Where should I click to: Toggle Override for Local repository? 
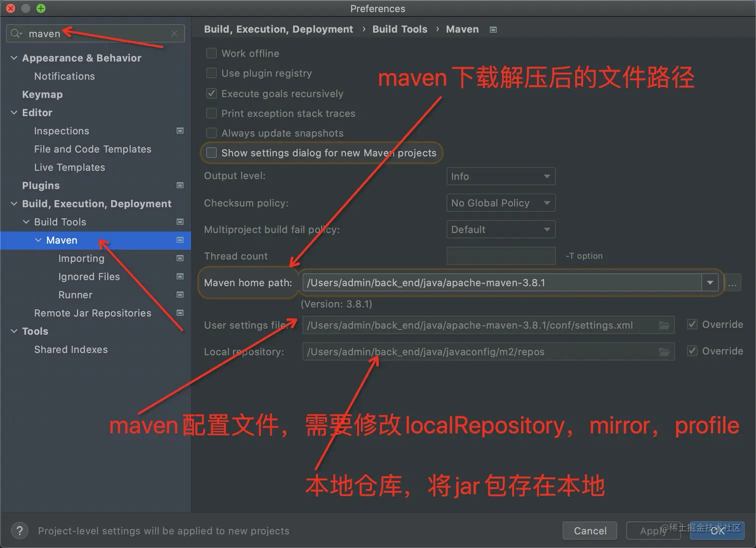coord(692,351)
